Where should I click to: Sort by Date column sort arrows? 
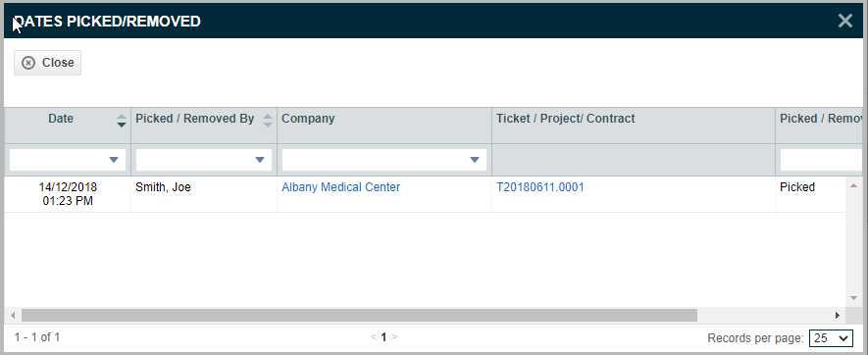pyautogui.click(x=122, y=121)
